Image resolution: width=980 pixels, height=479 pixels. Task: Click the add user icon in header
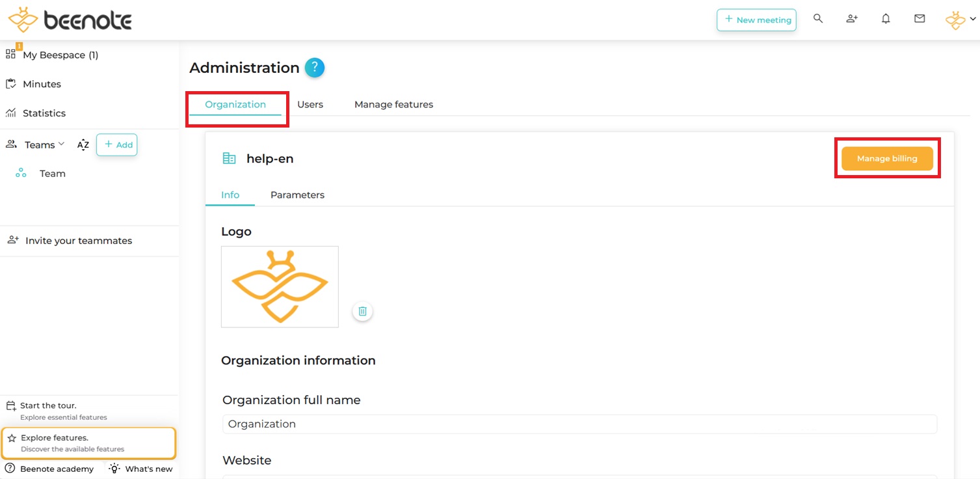point(852,19)
